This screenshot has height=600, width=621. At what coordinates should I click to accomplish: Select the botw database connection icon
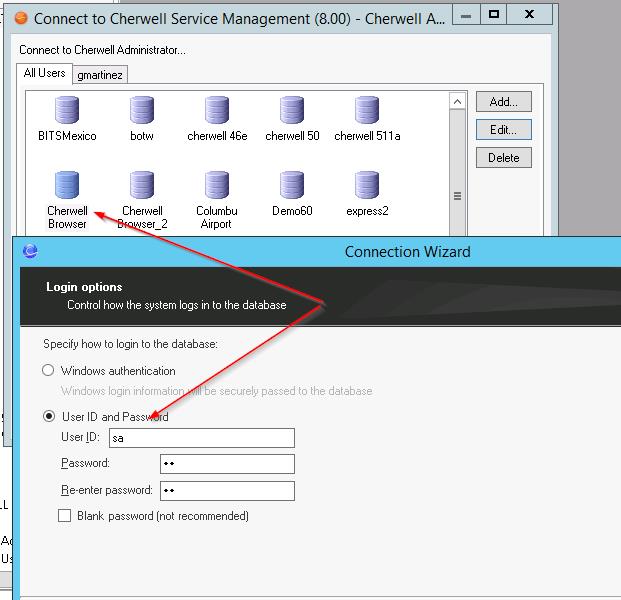point(142,110)
